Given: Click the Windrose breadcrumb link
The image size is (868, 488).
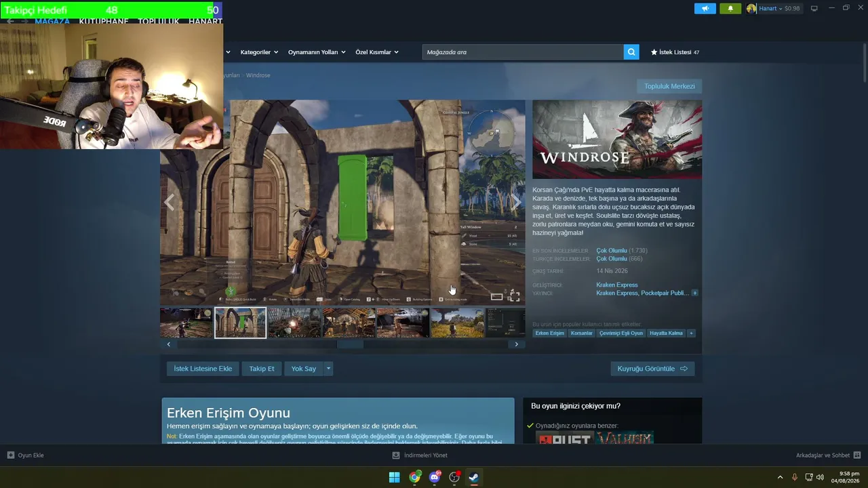Looking at the screenshot, I should coord(258,75).
